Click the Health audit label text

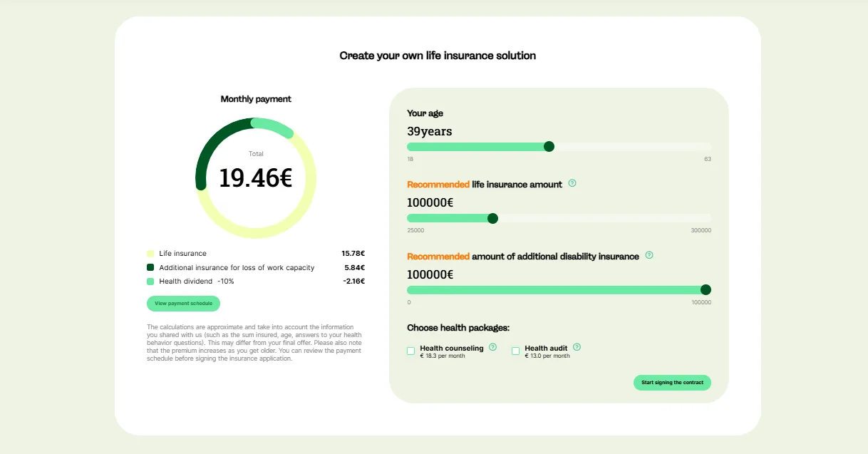coord(546,348)
